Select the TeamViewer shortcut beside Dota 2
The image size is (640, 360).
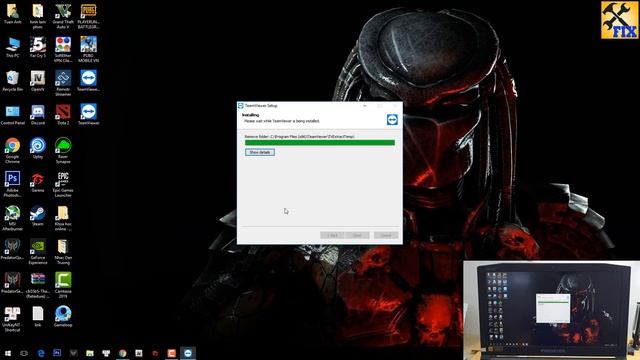(88, 115)
